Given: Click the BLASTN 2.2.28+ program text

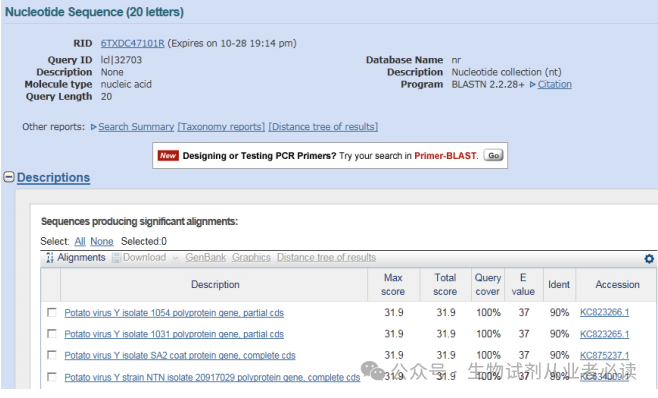Looking at the screenshot, I should pyautogui.click(x=488, y=84).
